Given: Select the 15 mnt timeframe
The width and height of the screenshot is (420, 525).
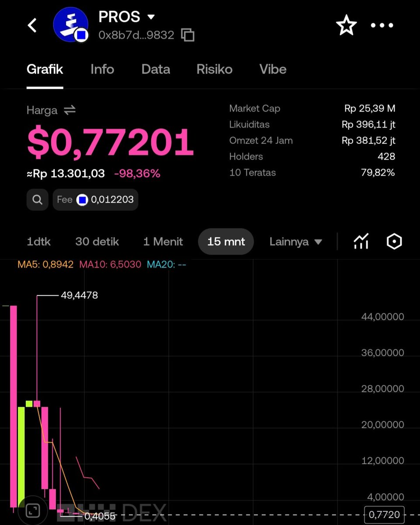Looking at the screenshot, I should (226, 241).
